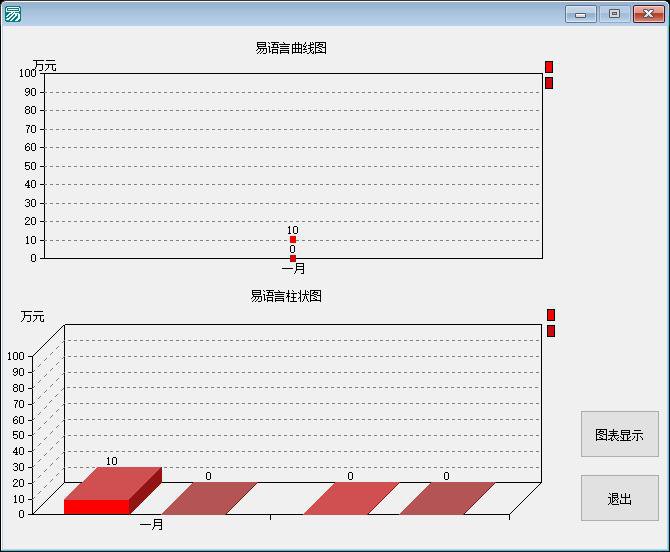Click the third flat bar in the bar chart

click(x=350, y=498)
